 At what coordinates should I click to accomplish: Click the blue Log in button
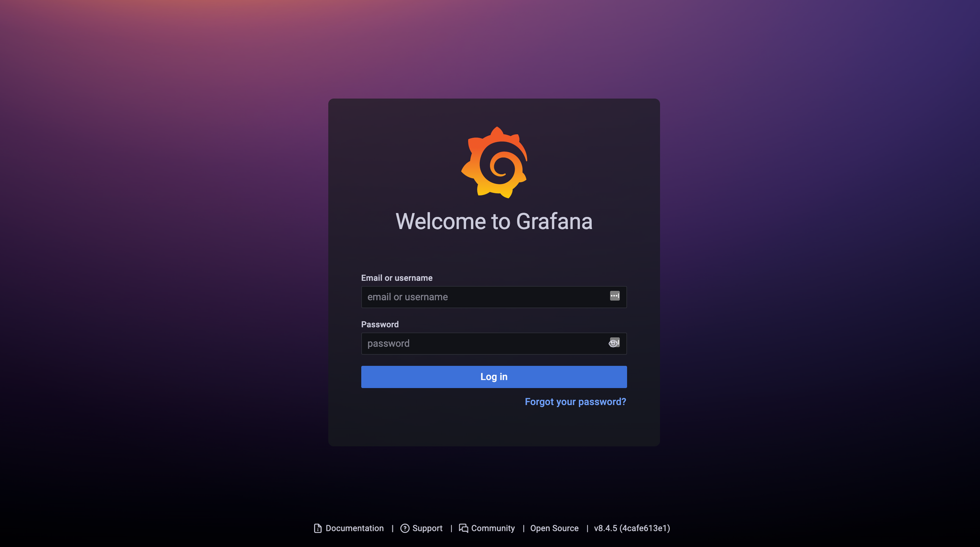point(493,376)
